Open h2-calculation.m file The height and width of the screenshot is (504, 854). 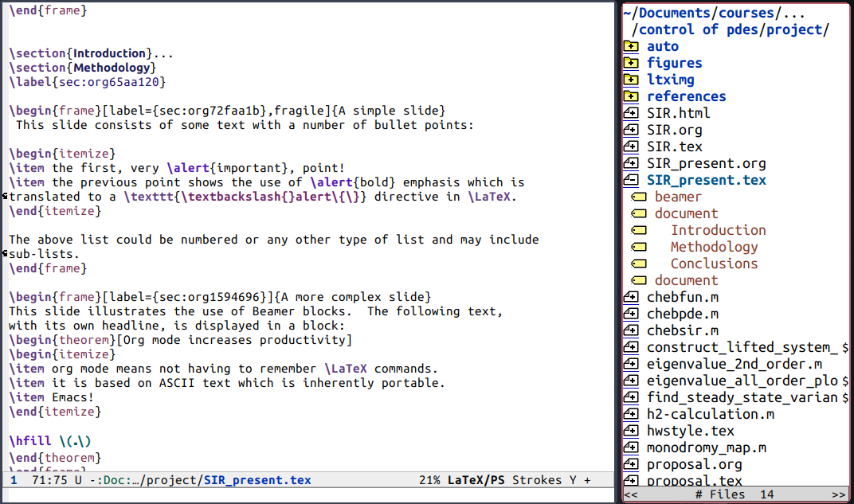tap(711, 414)
